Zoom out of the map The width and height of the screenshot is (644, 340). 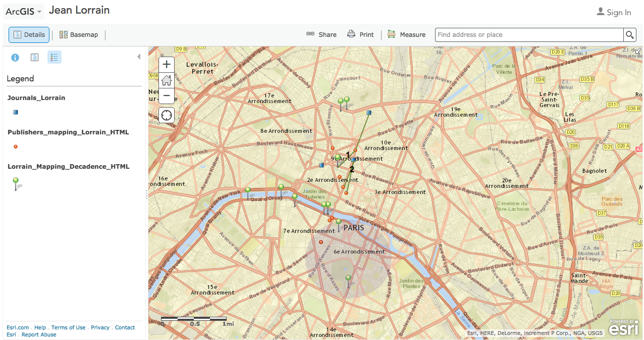pos(167,95)
